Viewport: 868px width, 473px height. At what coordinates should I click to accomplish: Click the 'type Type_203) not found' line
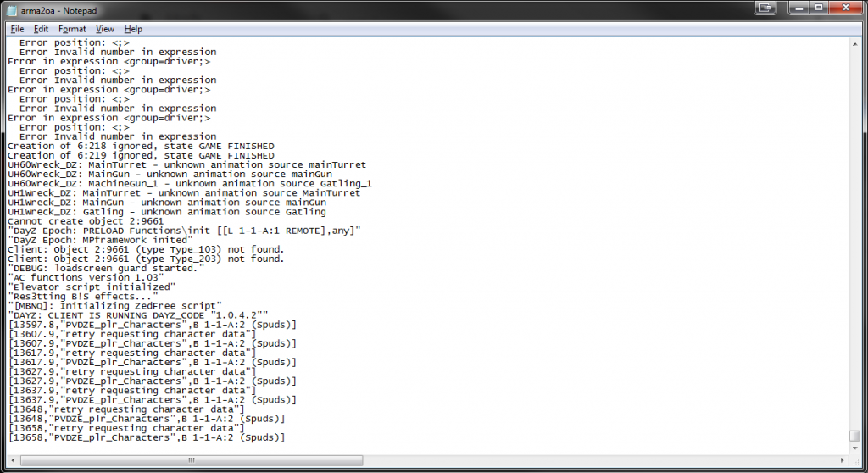146,259
